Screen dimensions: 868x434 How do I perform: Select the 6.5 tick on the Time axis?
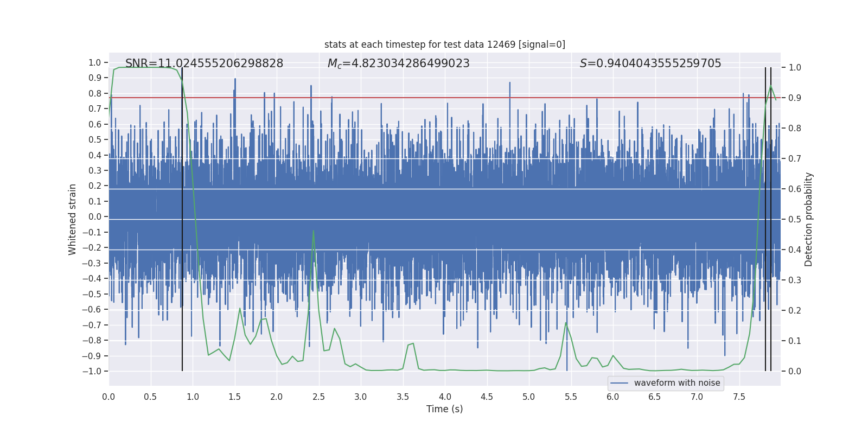[x=655, y=397]
